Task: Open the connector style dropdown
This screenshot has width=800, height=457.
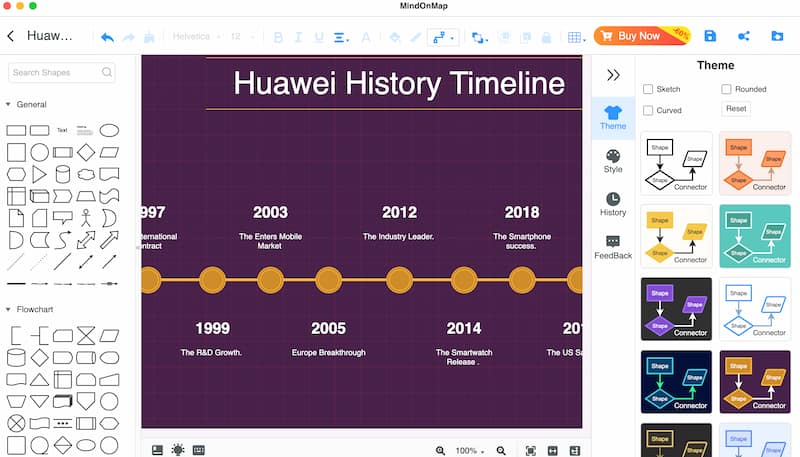Action: (x=443, y=37)
